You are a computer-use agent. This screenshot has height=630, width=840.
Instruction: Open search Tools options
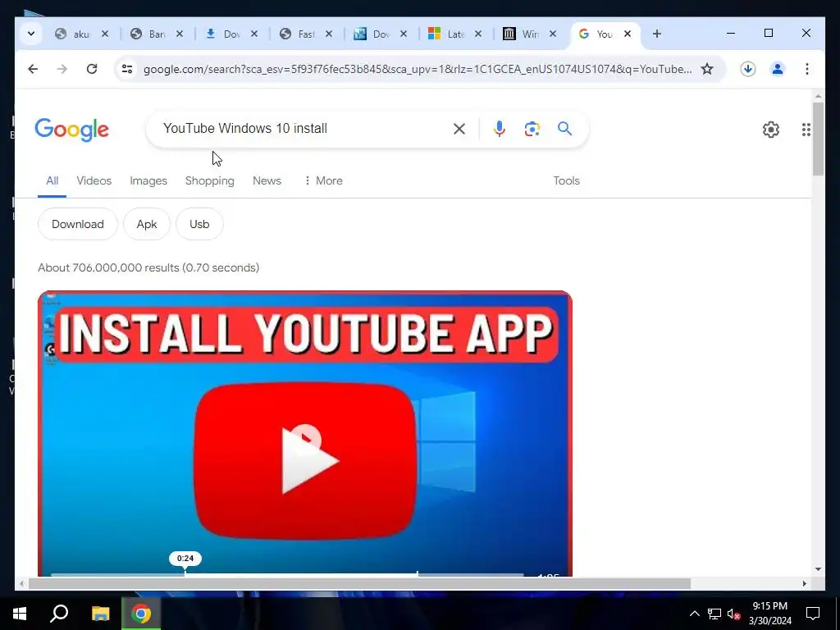pyautogui.click(x=566, y=180)
